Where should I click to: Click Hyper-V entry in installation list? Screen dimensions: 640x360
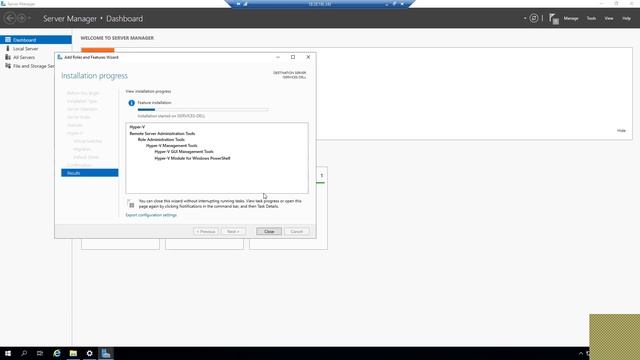click(137, 127)
